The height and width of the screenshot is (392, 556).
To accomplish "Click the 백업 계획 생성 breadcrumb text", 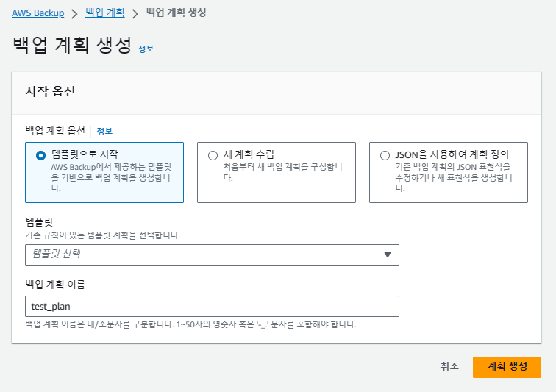I will [177, 13].
